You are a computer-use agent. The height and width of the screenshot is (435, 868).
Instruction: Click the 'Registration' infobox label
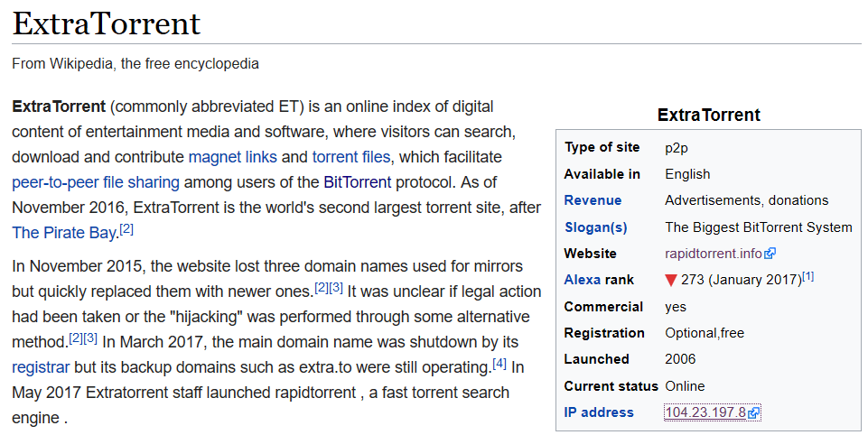tap(604, 333)
